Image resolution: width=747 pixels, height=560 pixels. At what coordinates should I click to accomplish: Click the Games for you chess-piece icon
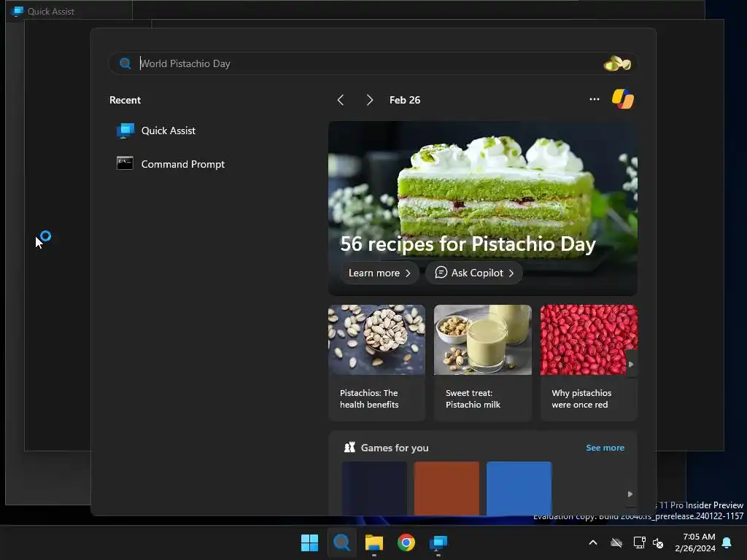click(349, 447)
